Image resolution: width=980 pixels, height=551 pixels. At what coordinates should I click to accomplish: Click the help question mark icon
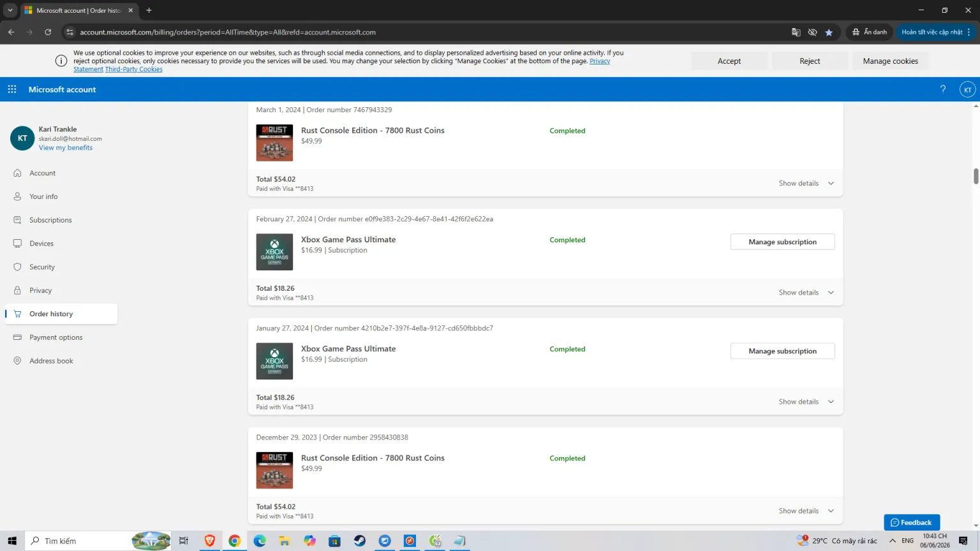tap(943, 89)
